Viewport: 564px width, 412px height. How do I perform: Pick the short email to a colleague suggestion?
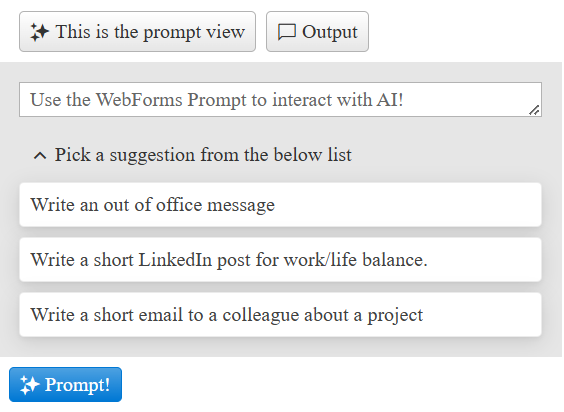280,315
